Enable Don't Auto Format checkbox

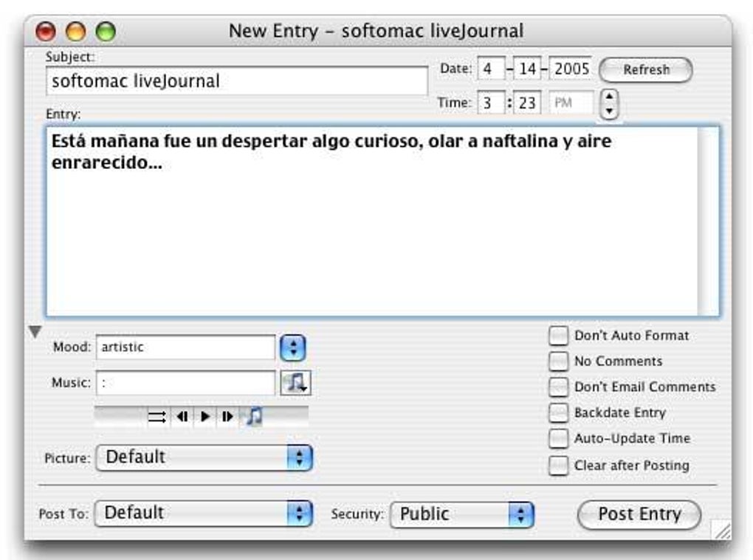tap(558, 336)
